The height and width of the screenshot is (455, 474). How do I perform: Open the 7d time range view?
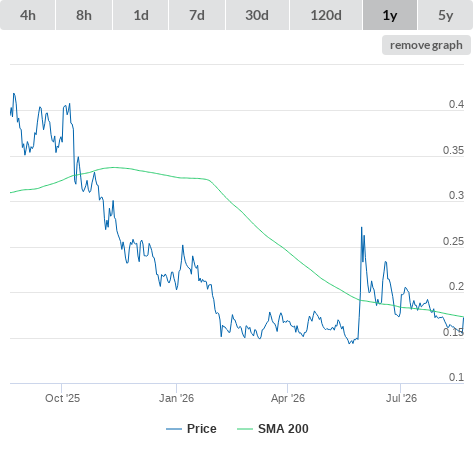[x=197, y=15]
